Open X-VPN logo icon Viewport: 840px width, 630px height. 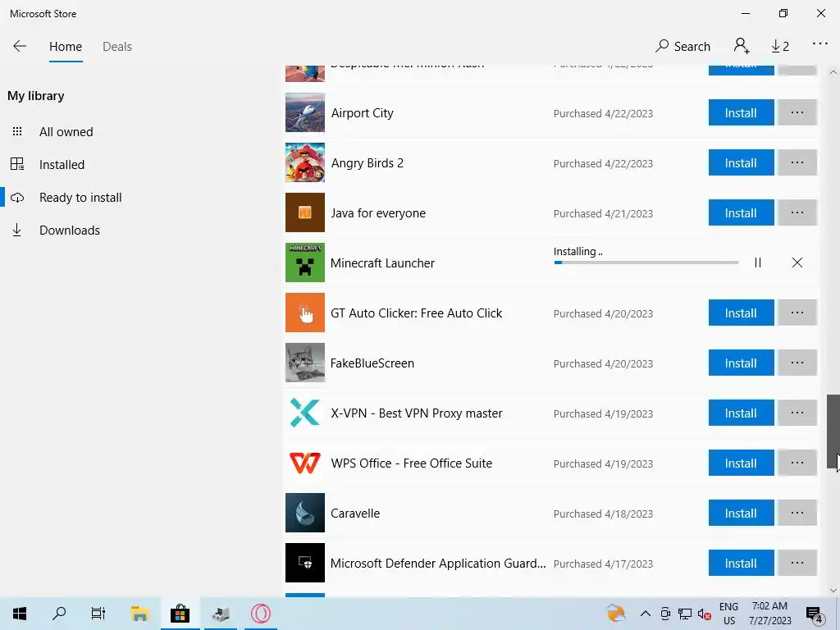305,413
